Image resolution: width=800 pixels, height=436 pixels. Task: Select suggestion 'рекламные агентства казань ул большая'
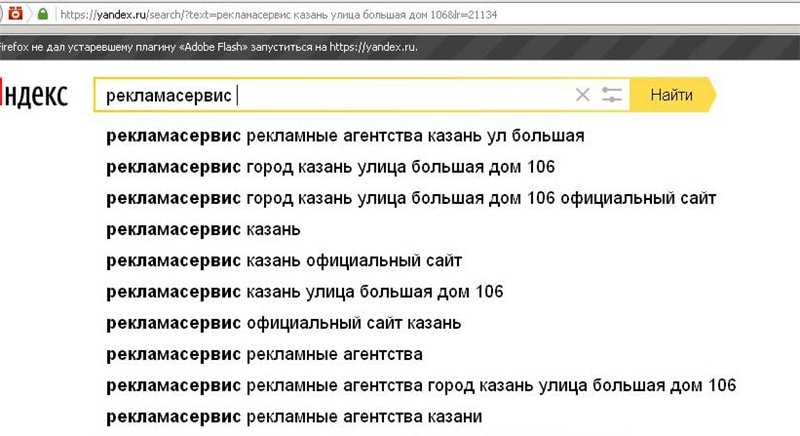coord(345,136)
